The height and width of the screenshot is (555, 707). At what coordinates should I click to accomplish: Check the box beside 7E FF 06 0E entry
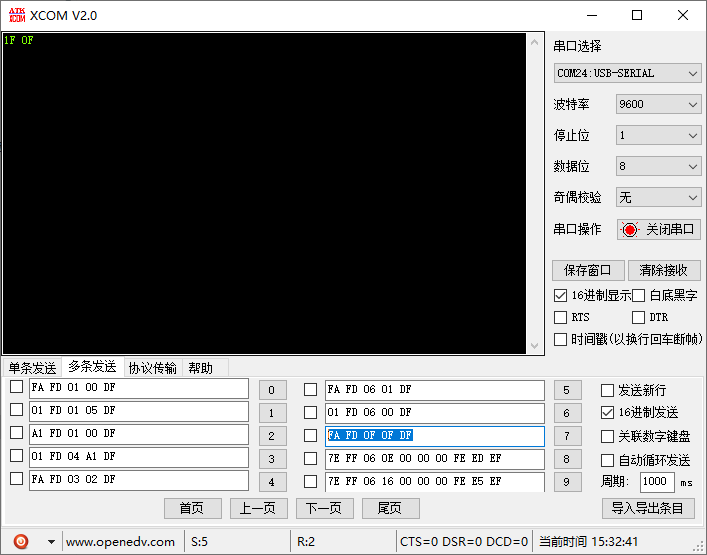coord(310,459)
